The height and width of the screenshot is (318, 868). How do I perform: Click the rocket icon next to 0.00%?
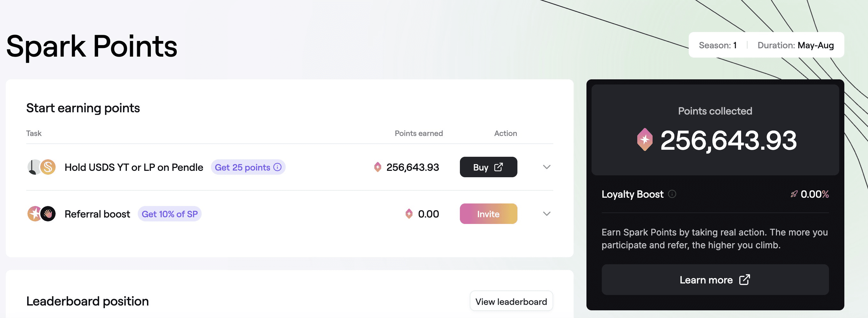point(794,194)
